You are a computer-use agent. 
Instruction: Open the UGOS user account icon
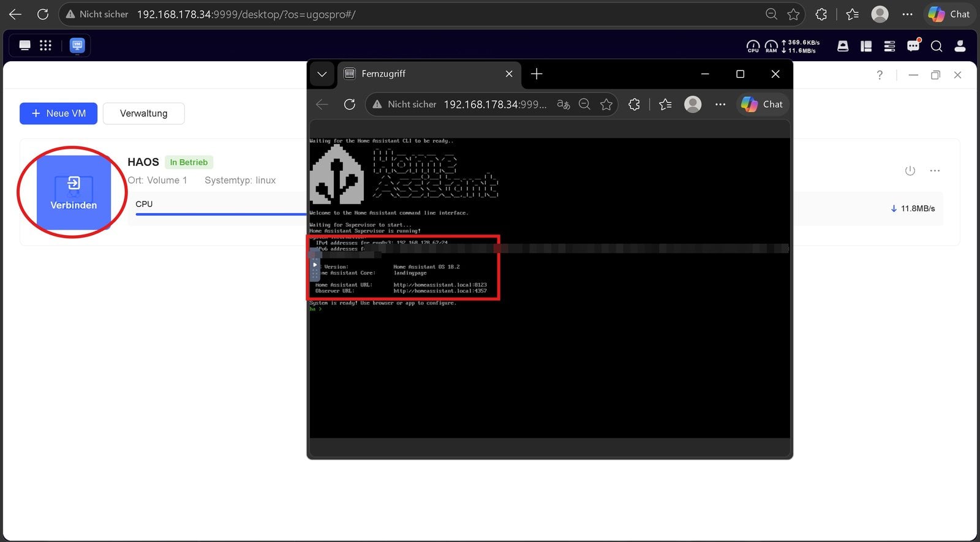pos(960,46)
